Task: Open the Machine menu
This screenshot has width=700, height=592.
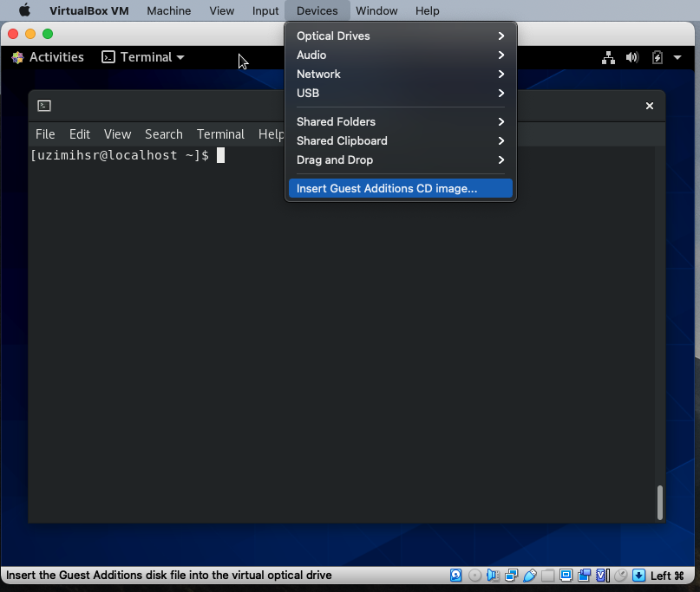Action: point(169,10)
